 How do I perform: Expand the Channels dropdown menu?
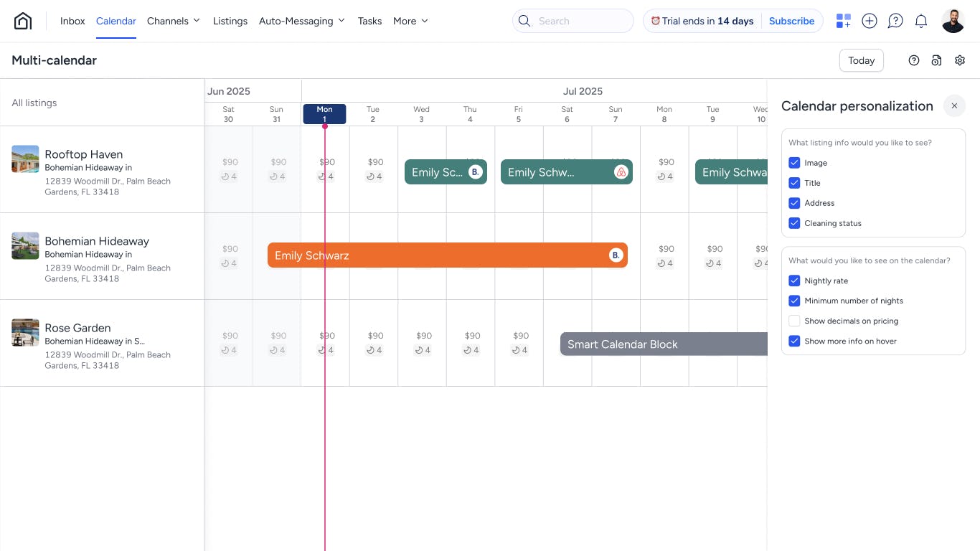click(173, 21)
